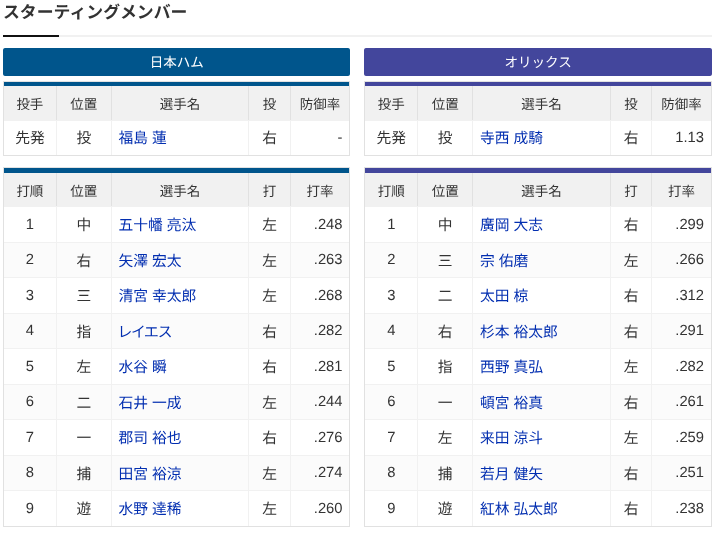Open 若月 健矢 player link
The width and height of the screenshot is (717, 534).
tap(511, 473)
